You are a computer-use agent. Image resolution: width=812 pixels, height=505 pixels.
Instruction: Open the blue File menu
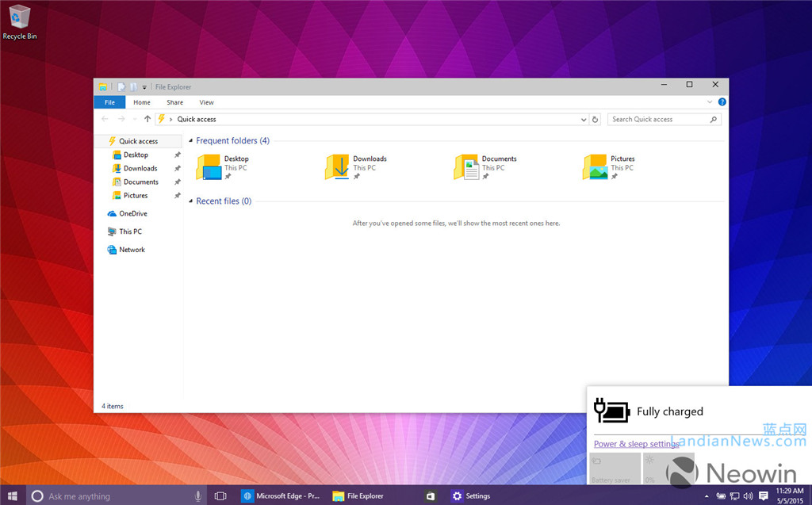click(109, 102)
